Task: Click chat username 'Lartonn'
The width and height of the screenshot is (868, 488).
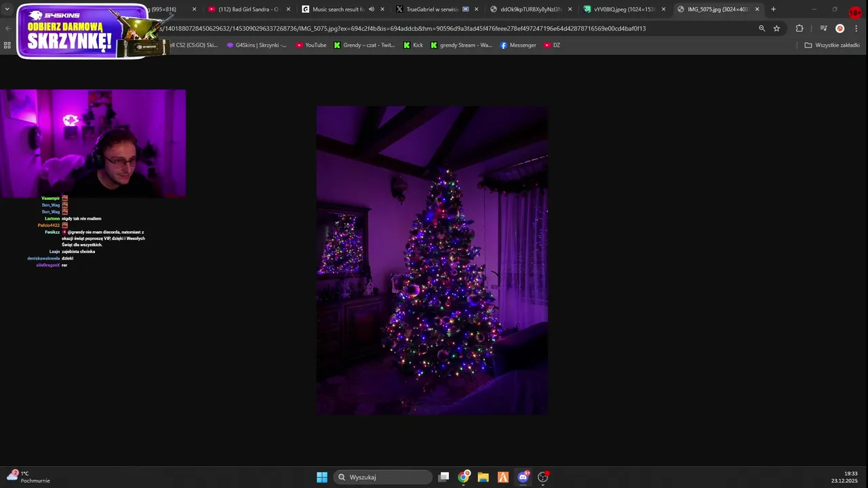Action: click(x=52, y=219)
